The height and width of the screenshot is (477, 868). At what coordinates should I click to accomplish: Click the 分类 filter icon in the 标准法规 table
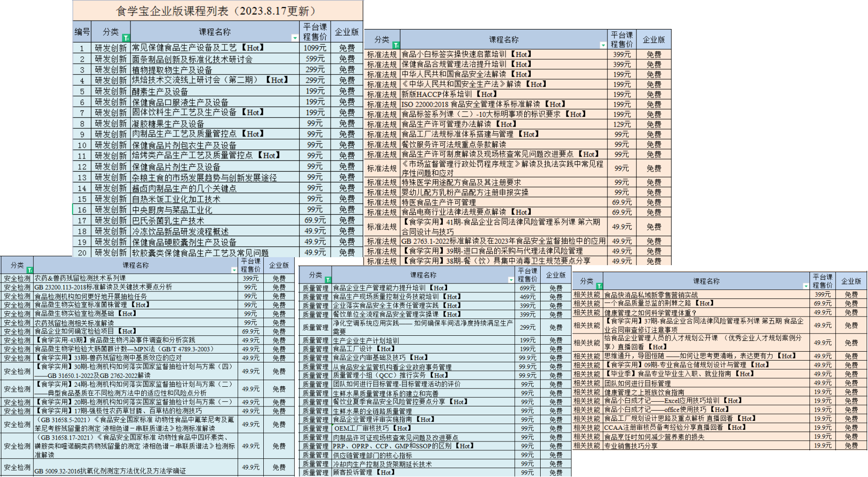pyautogui.click(x=396, y=45)
